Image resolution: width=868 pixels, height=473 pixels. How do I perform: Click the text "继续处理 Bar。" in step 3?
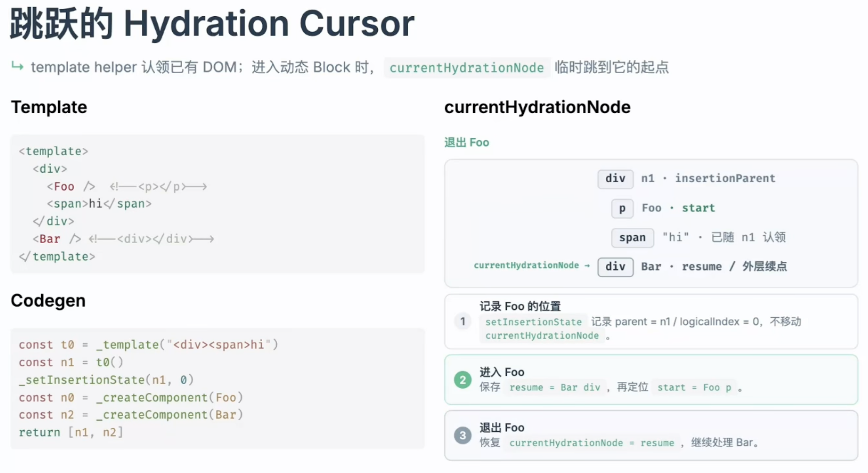725,443
